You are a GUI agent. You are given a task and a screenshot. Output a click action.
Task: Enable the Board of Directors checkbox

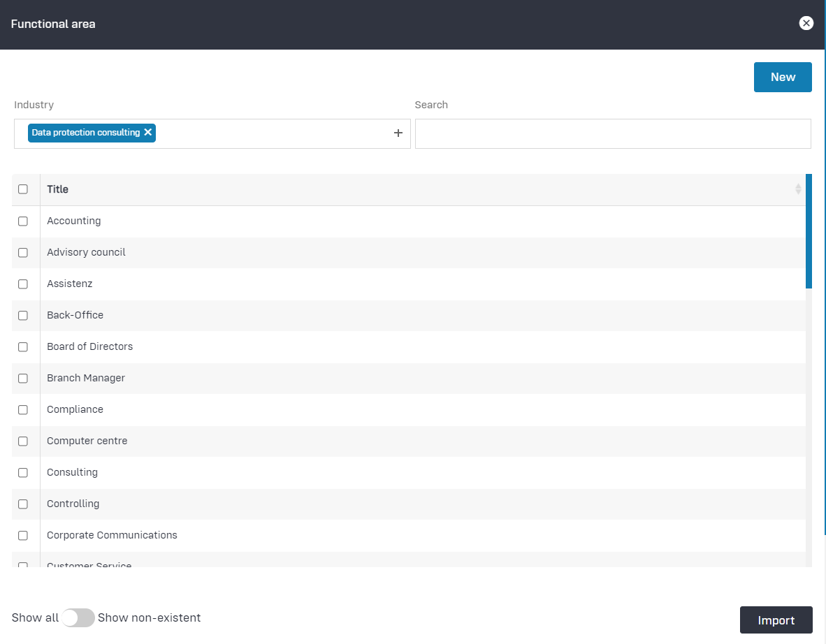tap(23, 347)
